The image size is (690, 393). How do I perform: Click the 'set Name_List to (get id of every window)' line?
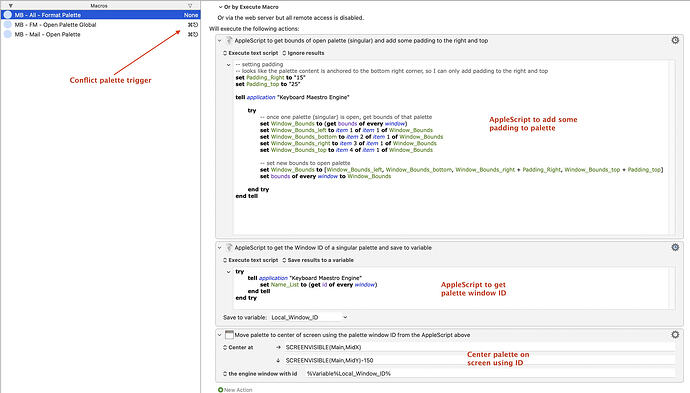(x=318, y=285)
